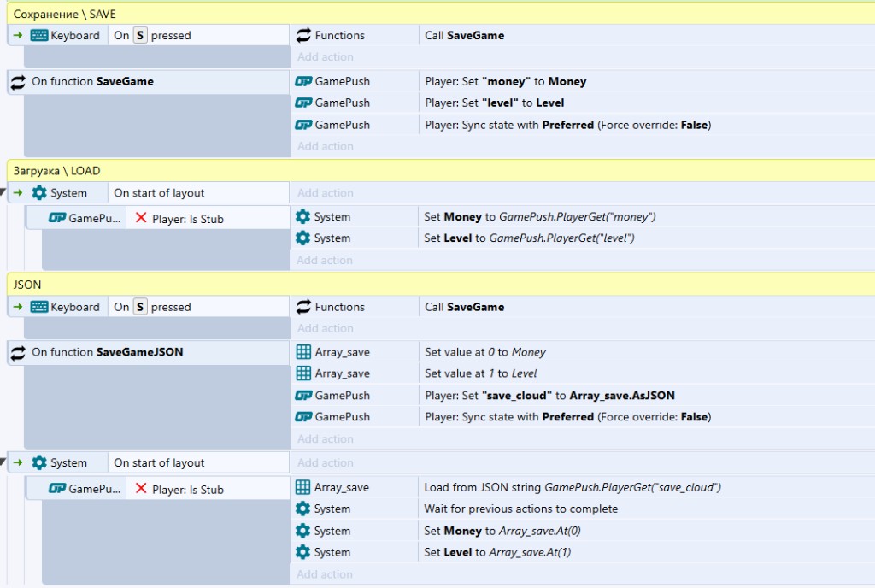Collapse the On start of layout event in JSON group
The width and height of the screenshot is (875, 588).
click(3, 462)
